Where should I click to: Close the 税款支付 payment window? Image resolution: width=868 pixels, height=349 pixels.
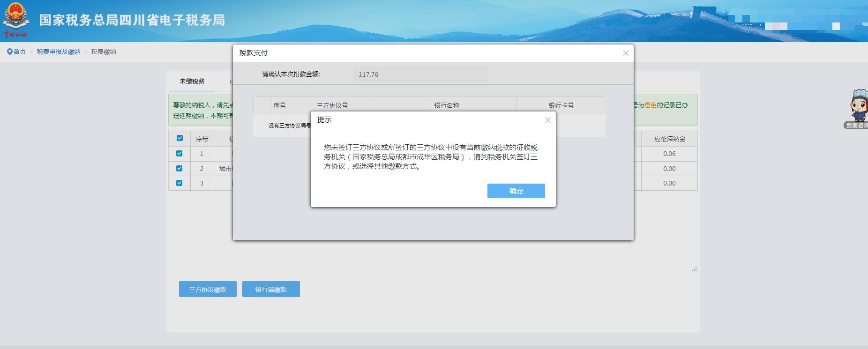(x=626, y=53)
